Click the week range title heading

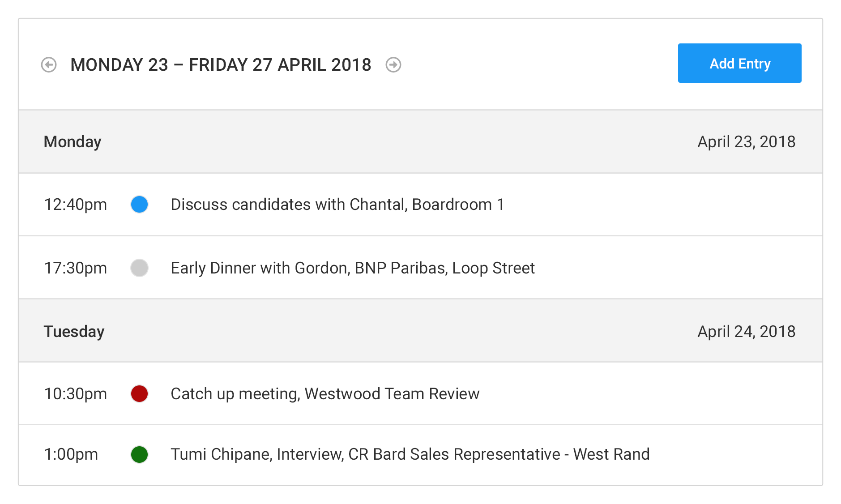pyautogui.click(x=221, y=65)
